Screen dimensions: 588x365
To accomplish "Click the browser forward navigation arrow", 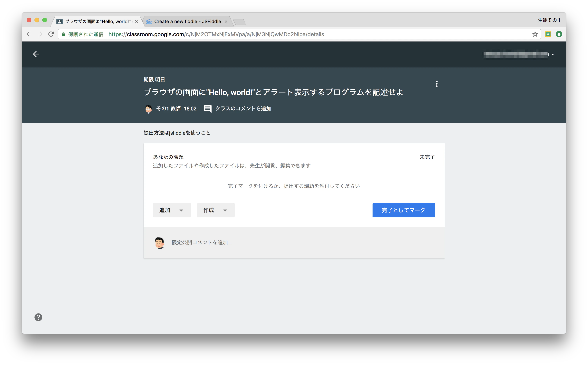I will point(40,34).
